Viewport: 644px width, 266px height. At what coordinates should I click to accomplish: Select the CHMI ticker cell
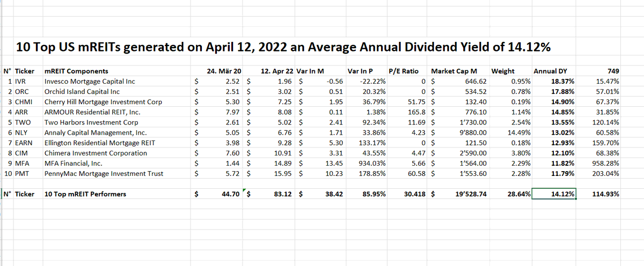click(x=24, y=101)
